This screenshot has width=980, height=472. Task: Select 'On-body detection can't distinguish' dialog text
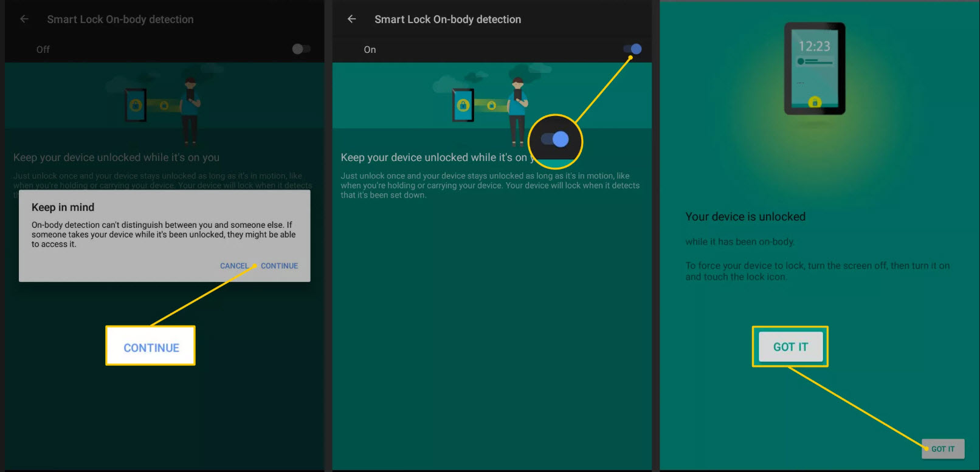pos(164,234)
